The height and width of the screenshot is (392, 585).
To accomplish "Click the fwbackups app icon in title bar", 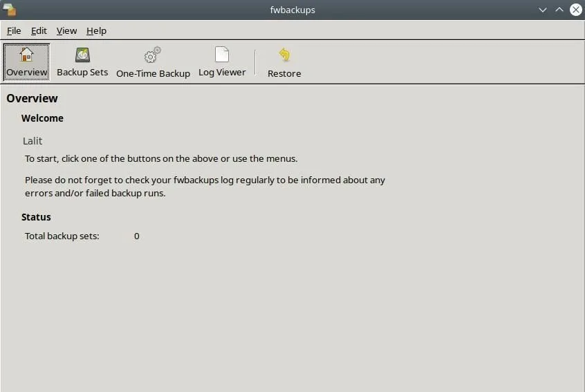I will pyautogui.click(x=10, y=10).
